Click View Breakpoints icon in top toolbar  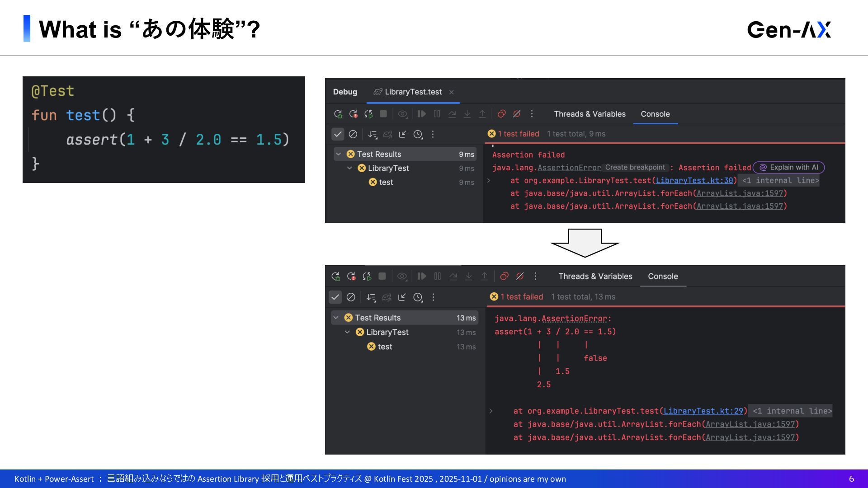501,114
